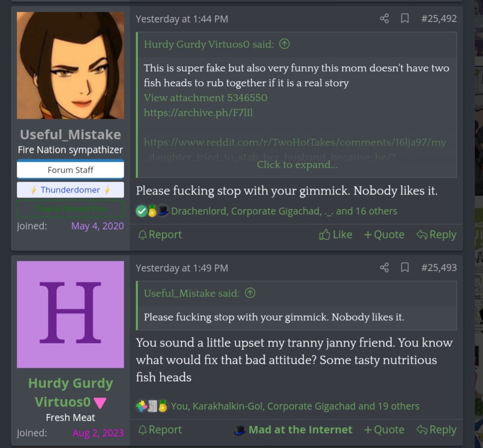Jump to Useful_Mistake's quoted post arrow
The image size is (483, 448).
(250, 293)
